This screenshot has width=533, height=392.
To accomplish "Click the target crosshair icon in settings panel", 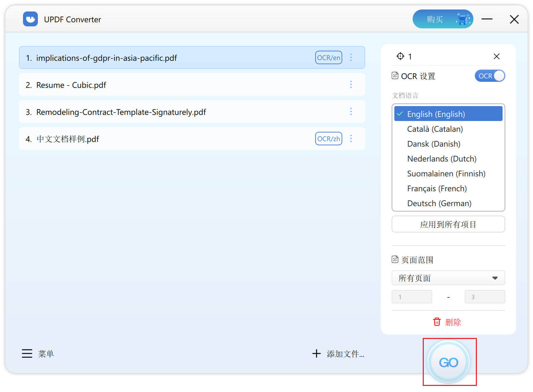I will click(x=400, y=56).
